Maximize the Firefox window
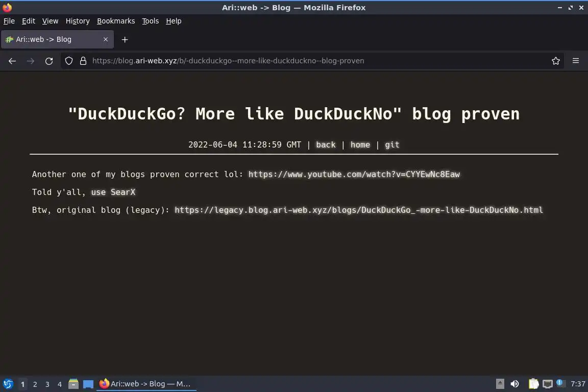Screen dimensions: 588x392 (571, 8)
